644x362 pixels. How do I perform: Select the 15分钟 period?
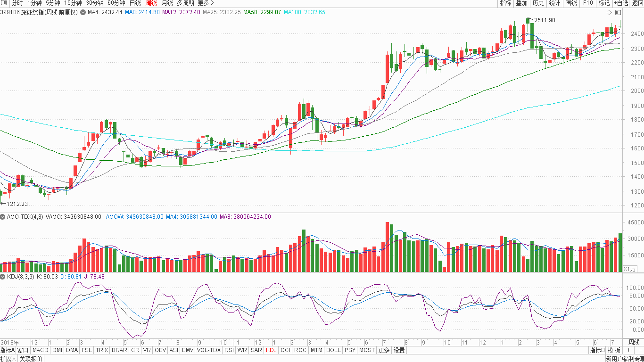(x=73, y=3)
